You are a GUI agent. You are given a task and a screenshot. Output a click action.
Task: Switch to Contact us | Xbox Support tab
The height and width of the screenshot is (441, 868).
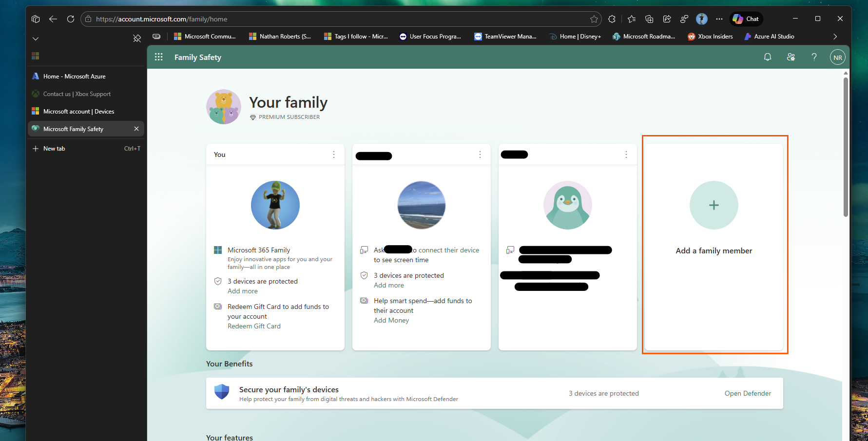86,94
